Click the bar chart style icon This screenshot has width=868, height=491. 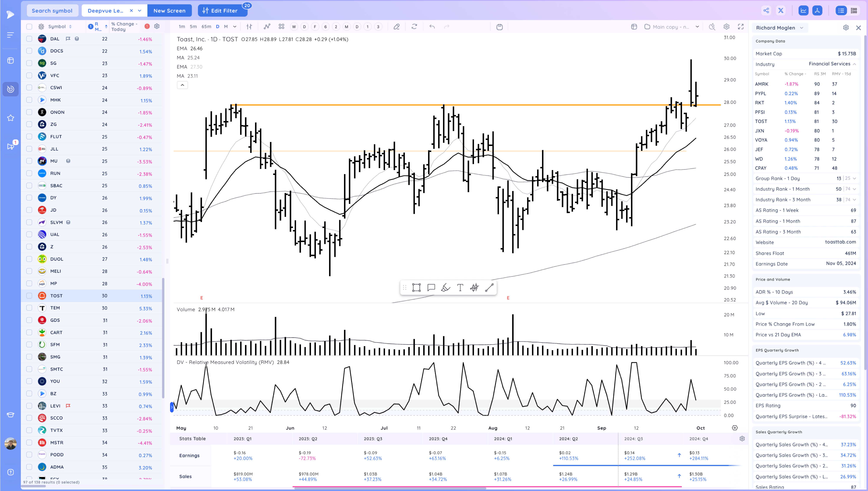[249, 27]
